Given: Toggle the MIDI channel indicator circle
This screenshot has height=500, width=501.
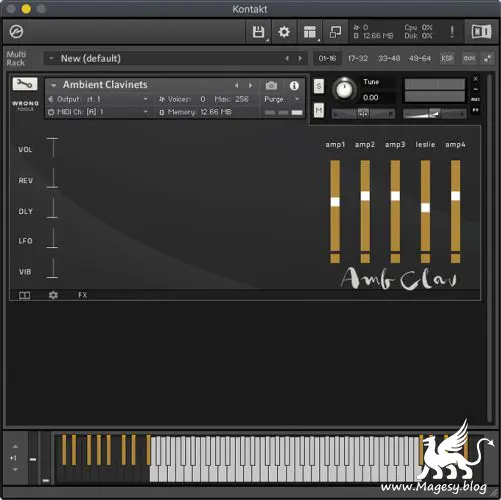Looking at the screenshot, I should point(51,112).
